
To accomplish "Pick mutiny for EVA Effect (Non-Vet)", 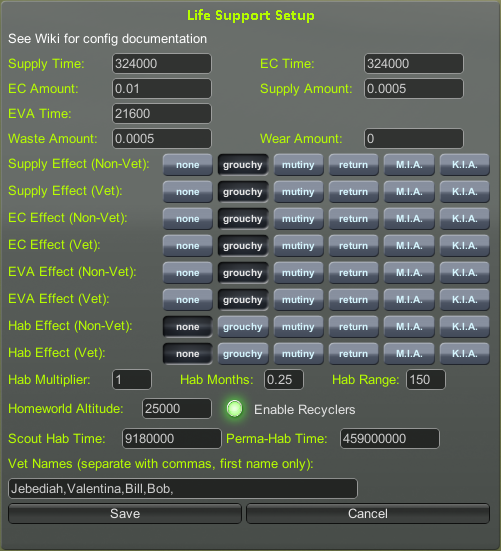I will [298, 273].
